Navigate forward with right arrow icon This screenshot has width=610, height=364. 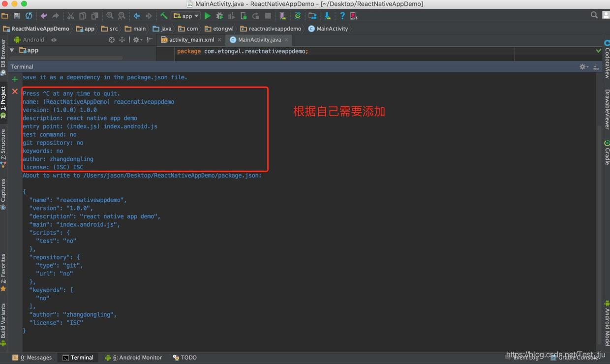pos(149,16)
